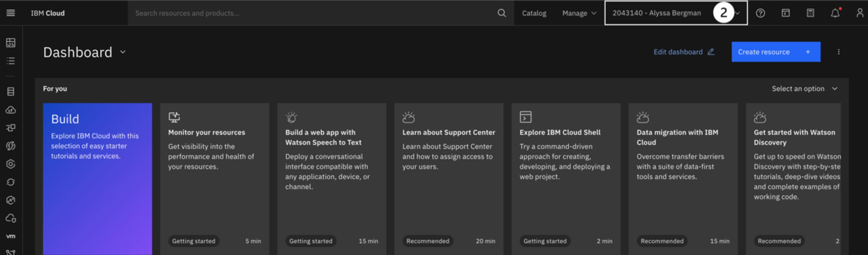Click the Create resource button

click(x=776, y=52)
